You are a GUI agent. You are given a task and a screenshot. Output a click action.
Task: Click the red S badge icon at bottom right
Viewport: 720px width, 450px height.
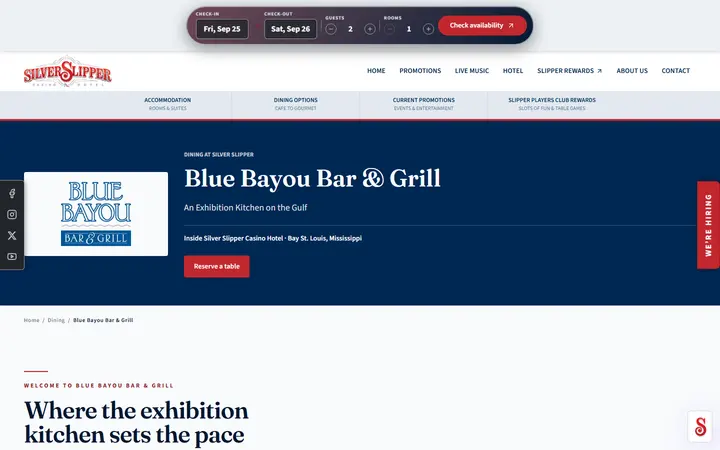click(x=700, y=427)
